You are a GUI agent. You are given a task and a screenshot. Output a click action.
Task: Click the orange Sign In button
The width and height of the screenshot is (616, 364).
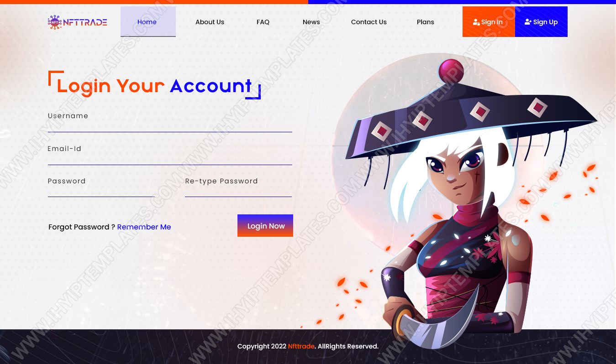(489, 21)
